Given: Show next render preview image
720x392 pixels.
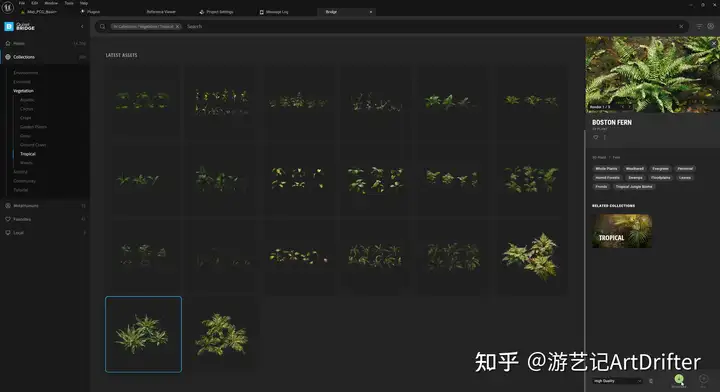Looking at the screenshot, I should click(630, 107).
